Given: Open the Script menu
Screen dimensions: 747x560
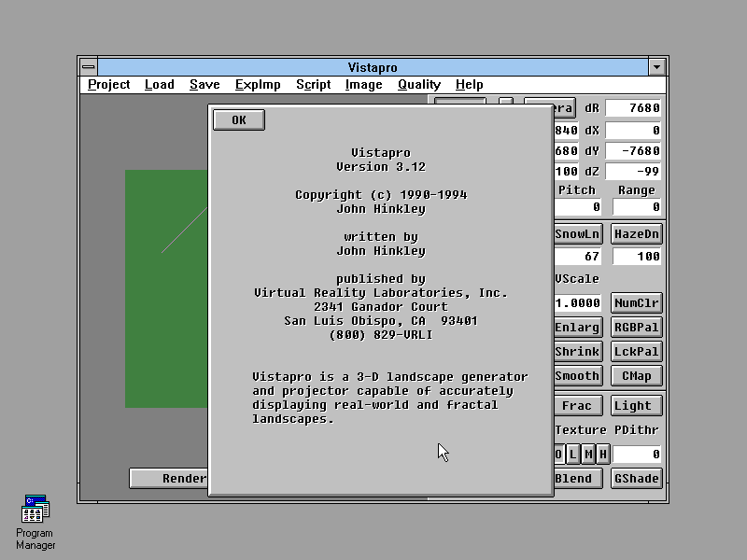Looking at the screenshot, I should (x=313, y=84).
